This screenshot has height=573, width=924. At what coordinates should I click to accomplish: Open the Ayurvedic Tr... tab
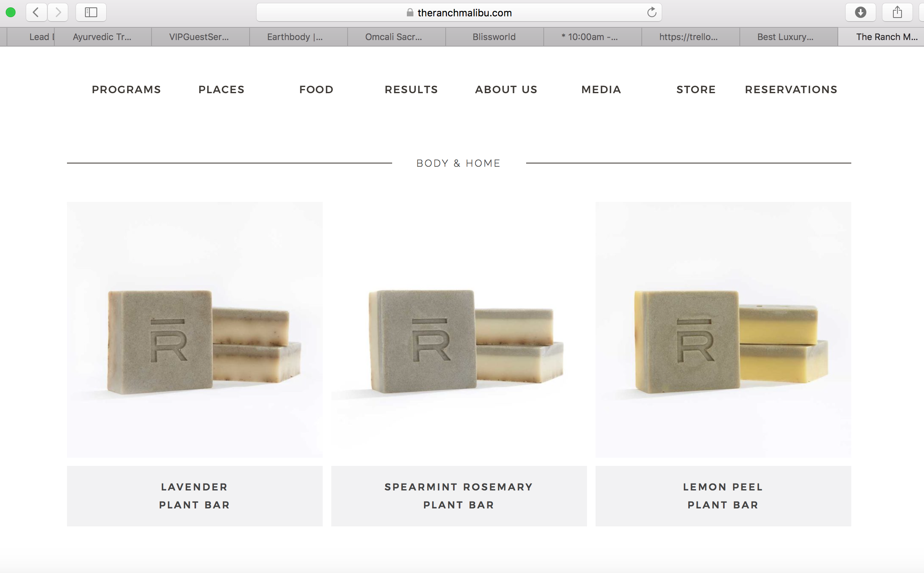coord(102,37)
